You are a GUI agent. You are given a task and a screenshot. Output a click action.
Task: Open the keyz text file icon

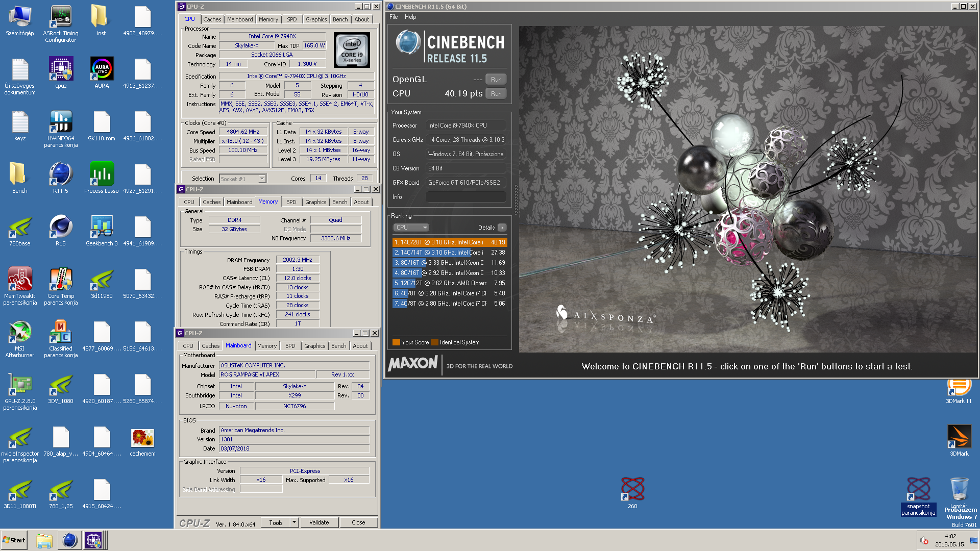pyautogui.click(x=20, y=126)
